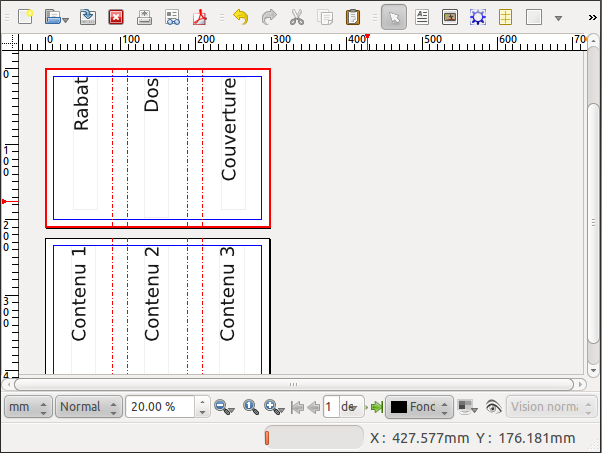Click the status bar progress bar
The height and width of the screenshot is (453, 602).
point(314,437)
